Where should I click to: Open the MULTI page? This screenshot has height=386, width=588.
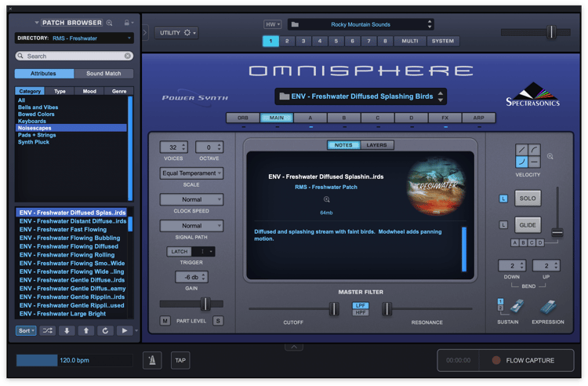point(410,41)
